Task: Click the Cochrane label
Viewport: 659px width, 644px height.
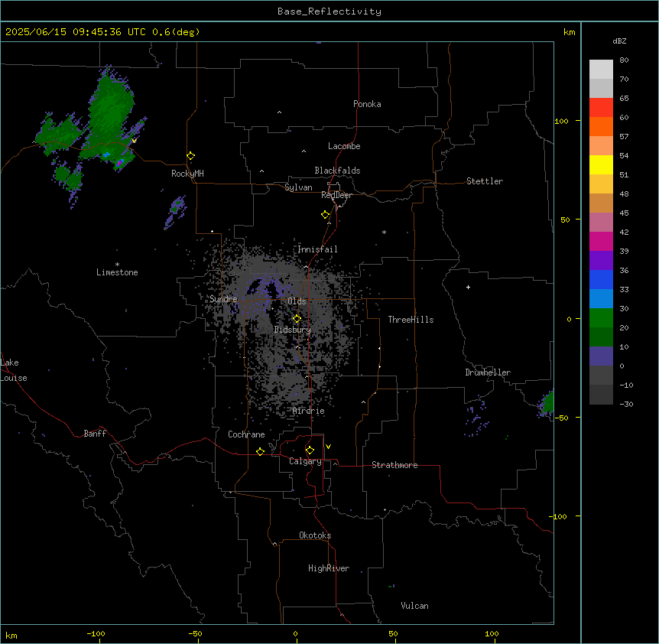Action: (246, 434)
